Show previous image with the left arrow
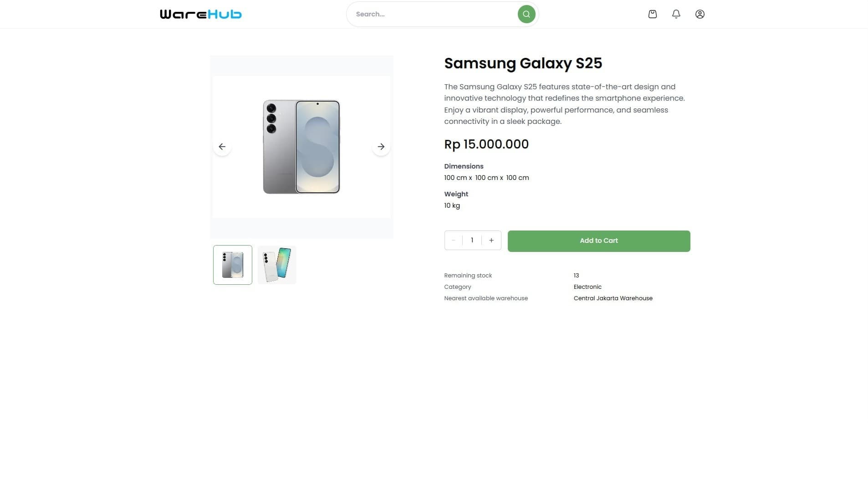 point(222,146)
